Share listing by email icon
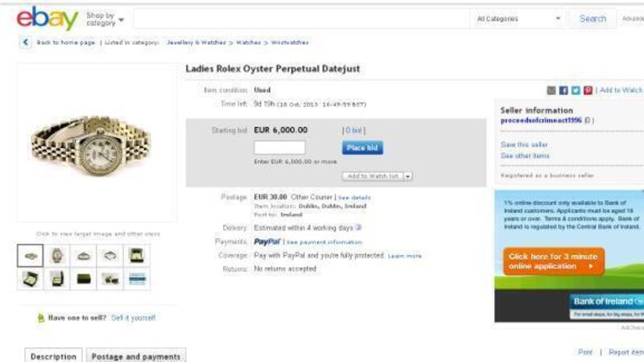The image size is (644, 362). pos(551,91)
